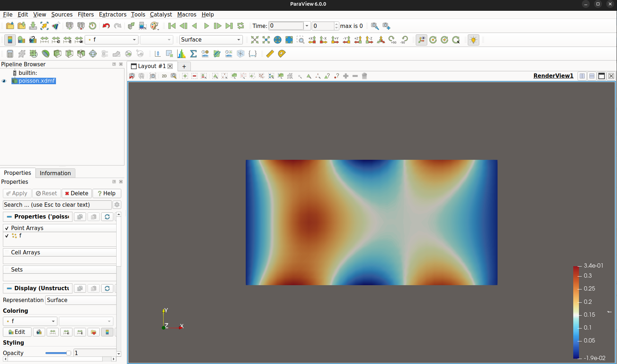Toggle the Cell Arrays header checkbox

[7, 253]
